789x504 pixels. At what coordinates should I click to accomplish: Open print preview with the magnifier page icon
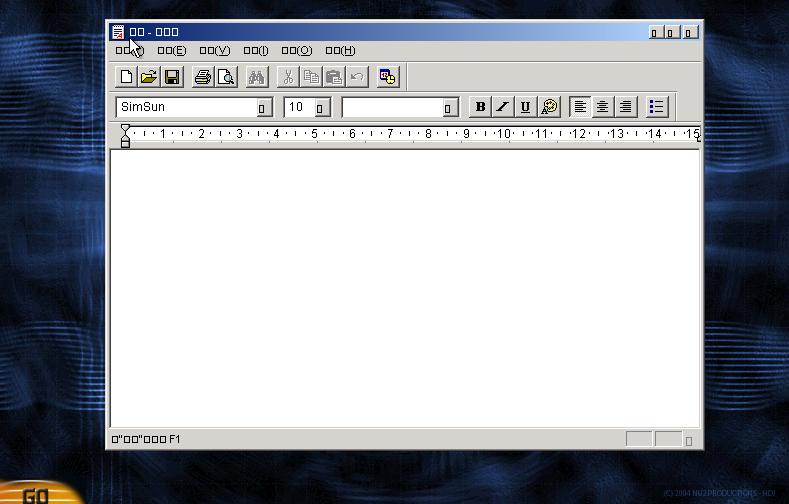point(226,77)
